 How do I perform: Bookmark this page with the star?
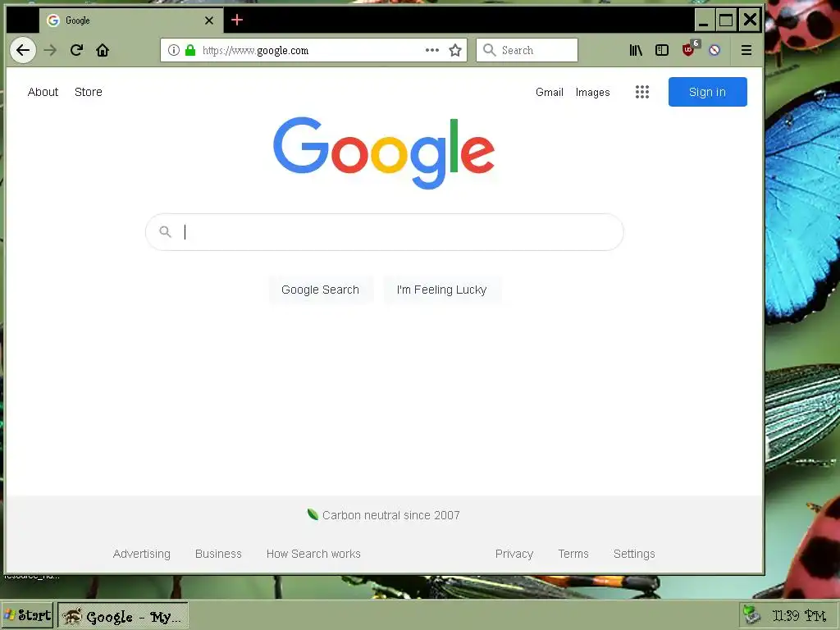click(x=455, y=50)
